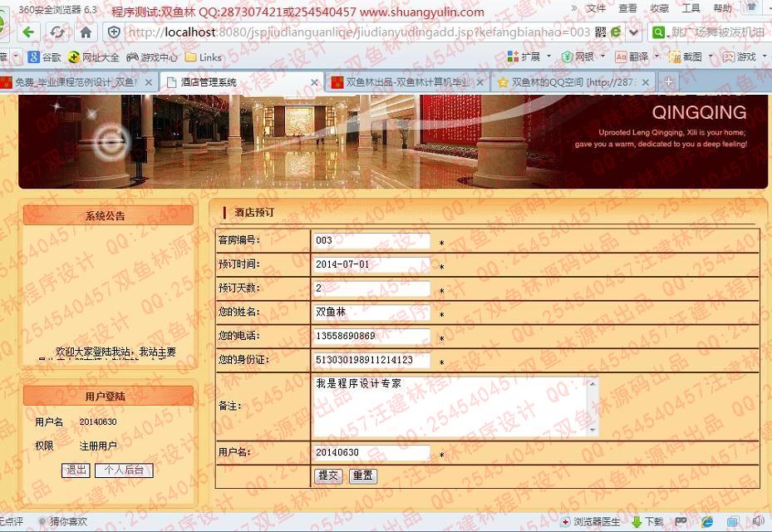
Task: Click the 预订时间 field with 2014-07-01
Action: point(371,264)
